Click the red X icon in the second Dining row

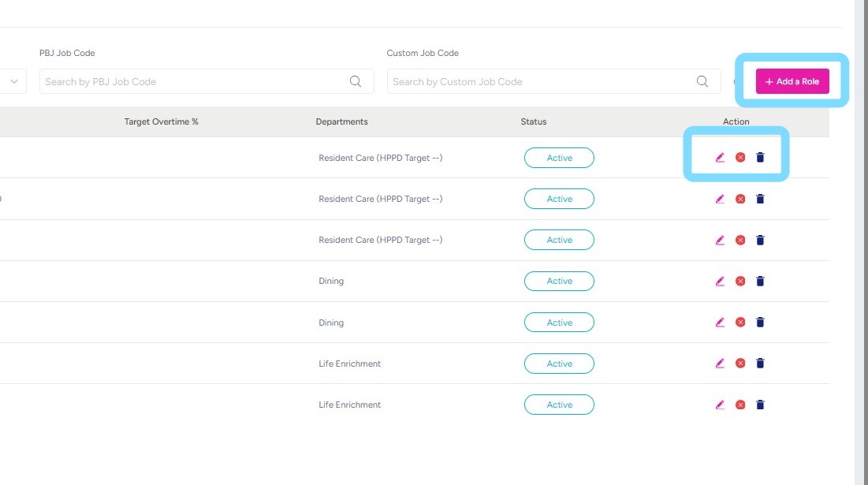click(740, 322)
